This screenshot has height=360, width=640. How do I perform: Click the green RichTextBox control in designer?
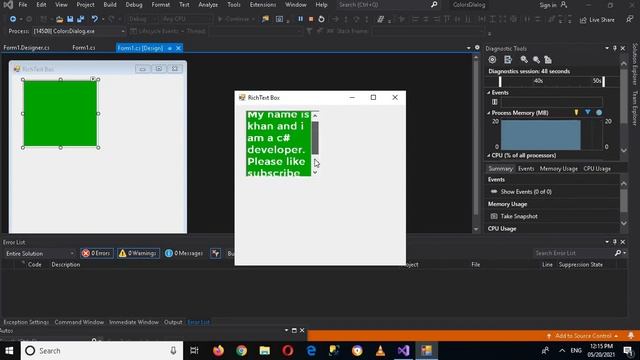60,113
